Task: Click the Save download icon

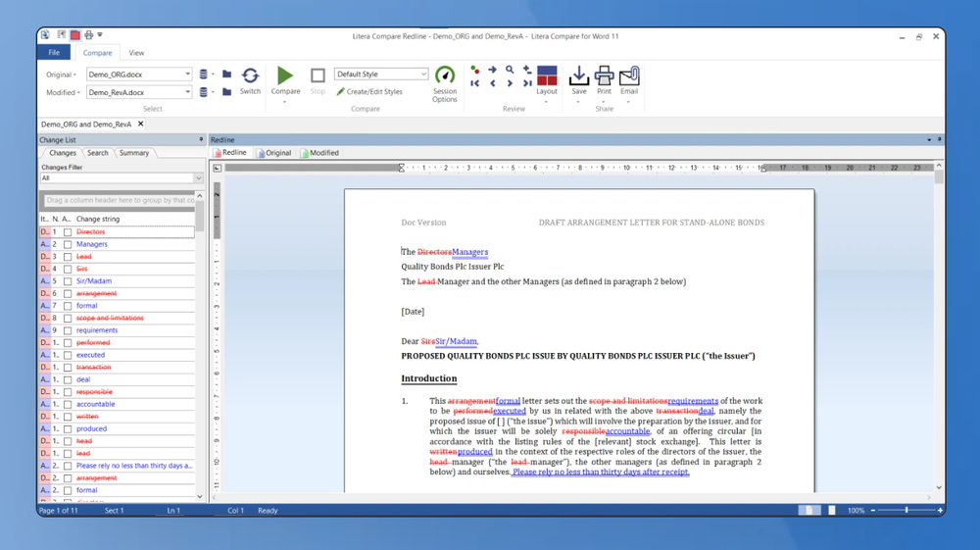Action: [x=579, y=75]
